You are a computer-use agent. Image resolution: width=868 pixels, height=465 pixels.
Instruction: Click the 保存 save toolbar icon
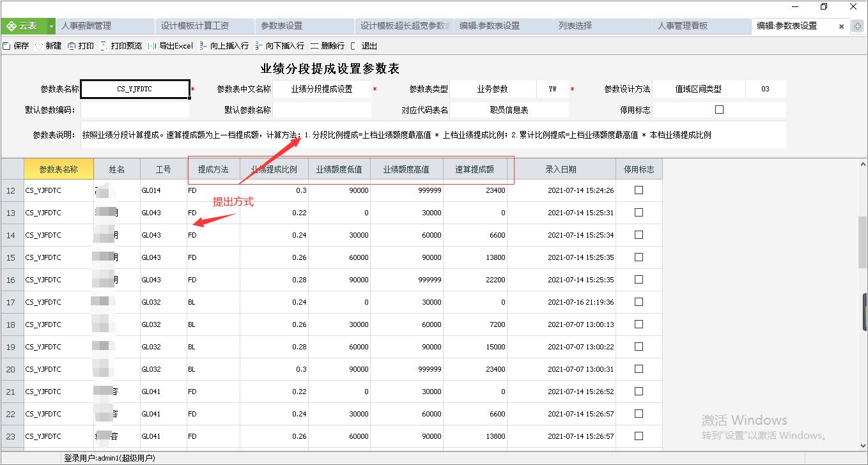[6, 46]
